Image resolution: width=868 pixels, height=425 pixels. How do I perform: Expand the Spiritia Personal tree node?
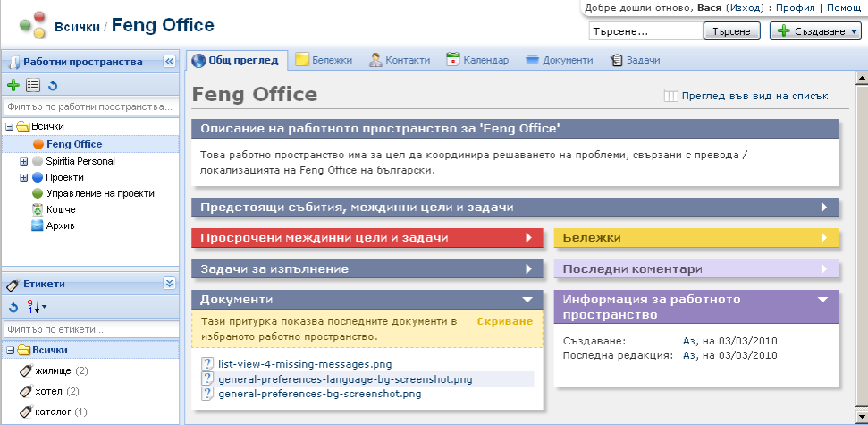pyautogui.click(x=24, y=162)
